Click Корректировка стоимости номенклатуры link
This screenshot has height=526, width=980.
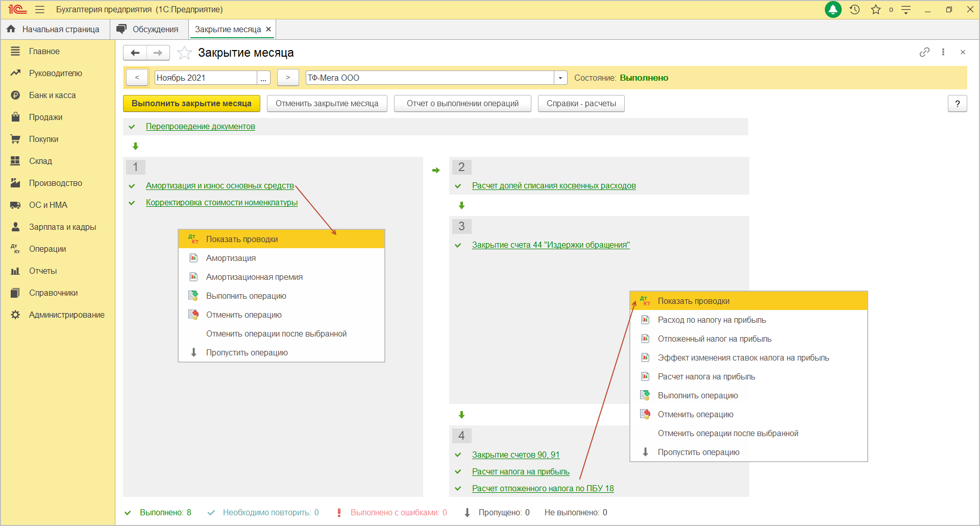coord(222,202)
